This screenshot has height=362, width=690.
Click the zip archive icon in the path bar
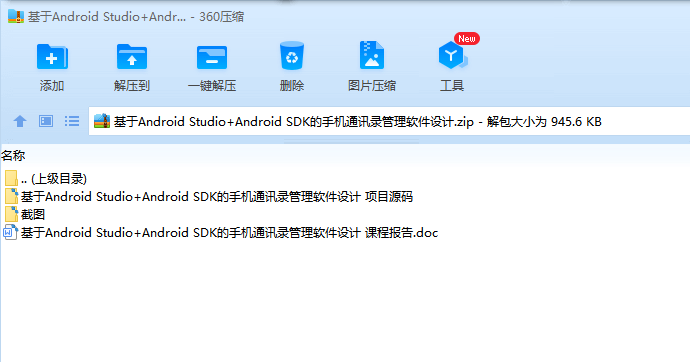pos(102,121)
